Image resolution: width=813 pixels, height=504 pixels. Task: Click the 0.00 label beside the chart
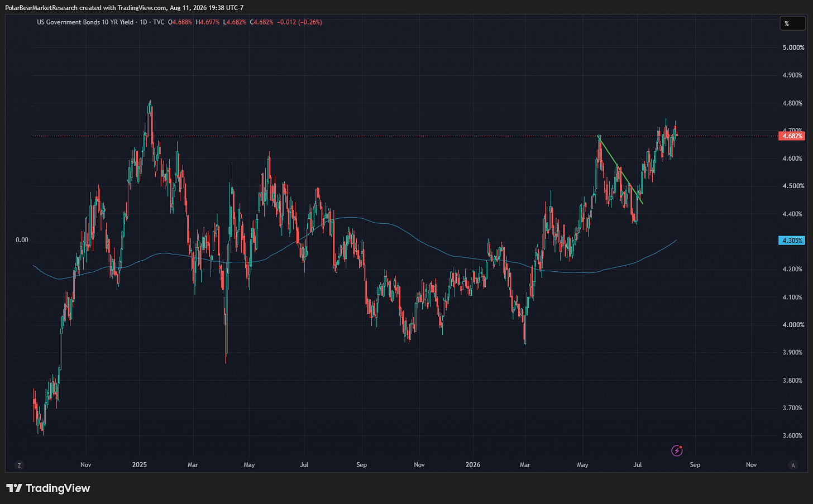tap(22, 241)
